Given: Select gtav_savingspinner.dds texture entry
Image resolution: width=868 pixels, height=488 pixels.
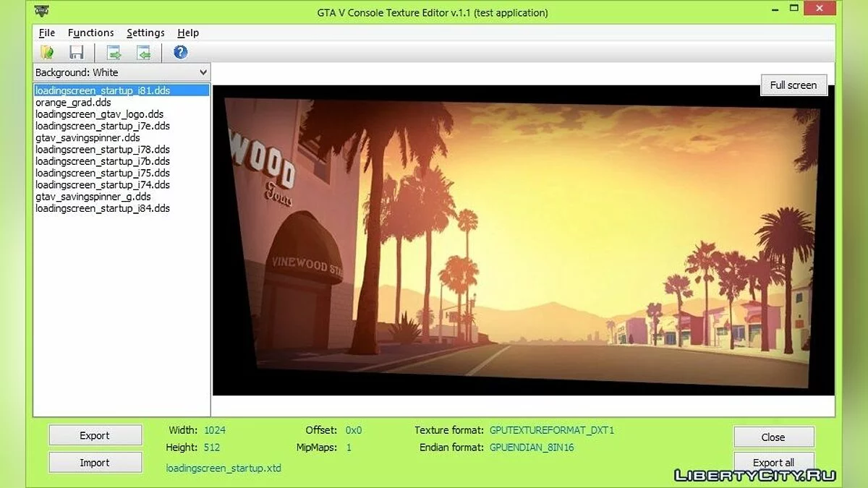Looking at the screenshot, I should 88,137.
